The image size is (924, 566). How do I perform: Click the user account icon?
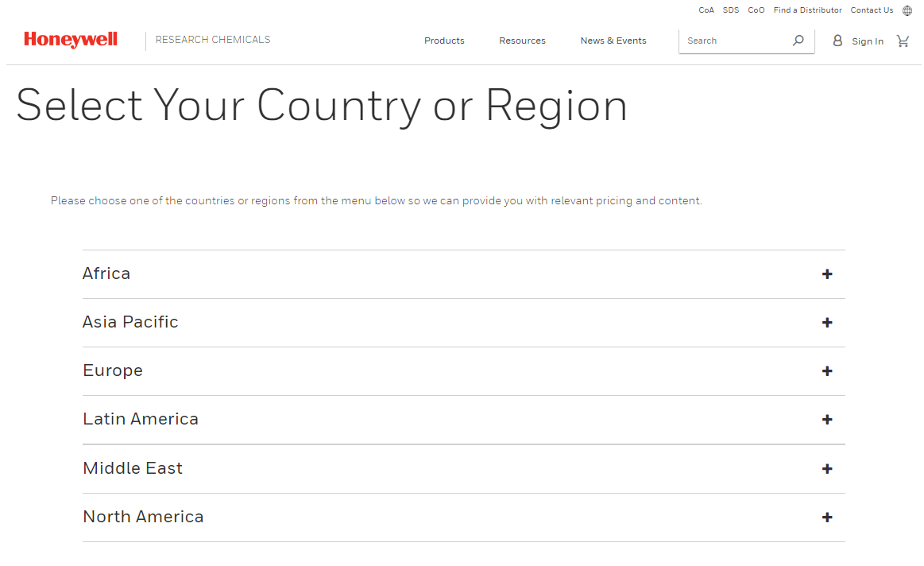[x=837, y=41]
